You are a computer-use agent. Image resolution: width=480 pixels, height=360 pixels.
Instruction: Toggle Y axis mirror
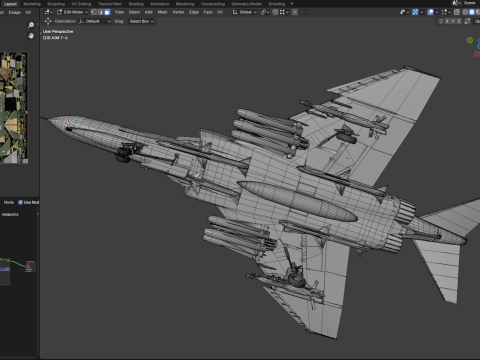(x=453, y=21)
